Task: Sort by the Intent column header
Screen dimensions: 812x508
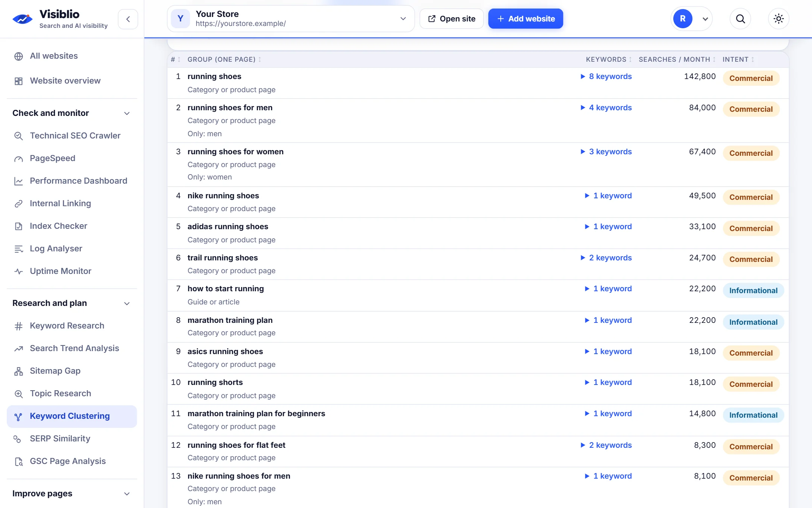Action: [x=738, y=59]
